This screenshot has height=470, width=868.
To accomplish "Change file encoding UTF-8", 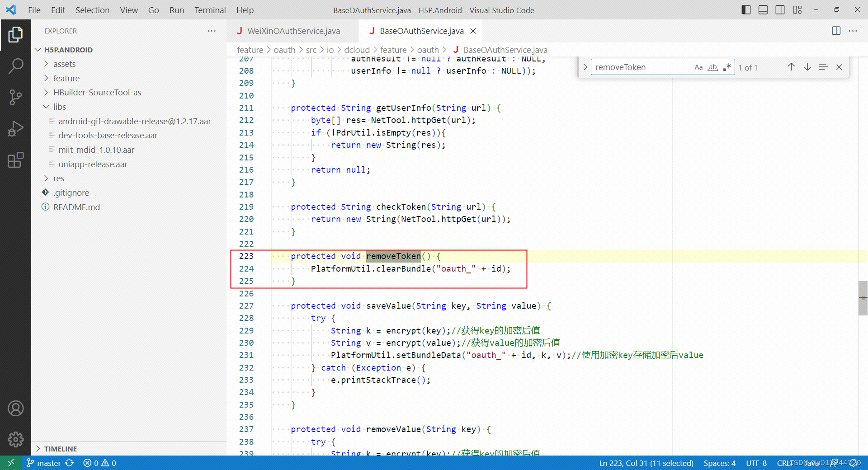I will (756, 463).
